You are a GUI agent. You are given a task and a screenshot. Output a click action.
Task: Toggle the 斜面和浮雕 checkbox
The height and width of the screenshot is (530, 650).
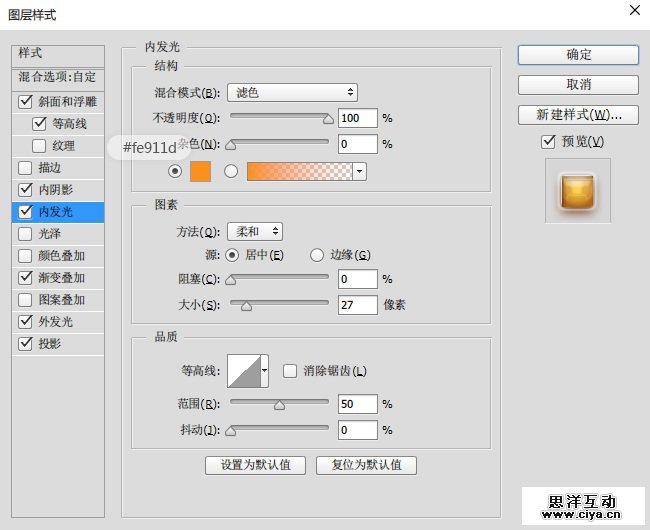[25, 102]
